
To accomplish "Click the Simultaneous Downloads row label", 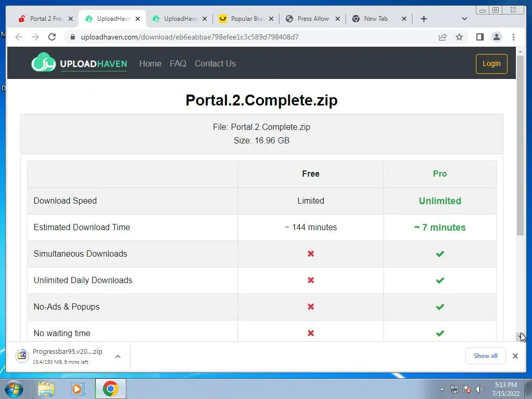I will (x=81, y=254).
